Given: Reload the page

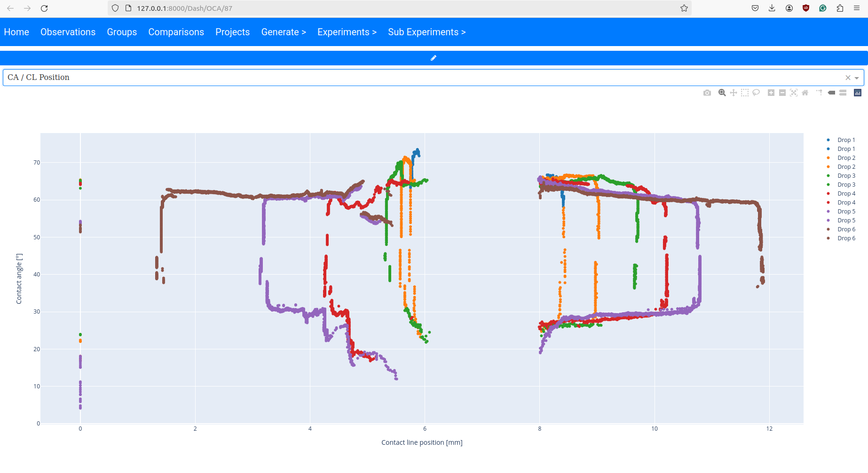Looking at the screenshot, I should (44, 8).
